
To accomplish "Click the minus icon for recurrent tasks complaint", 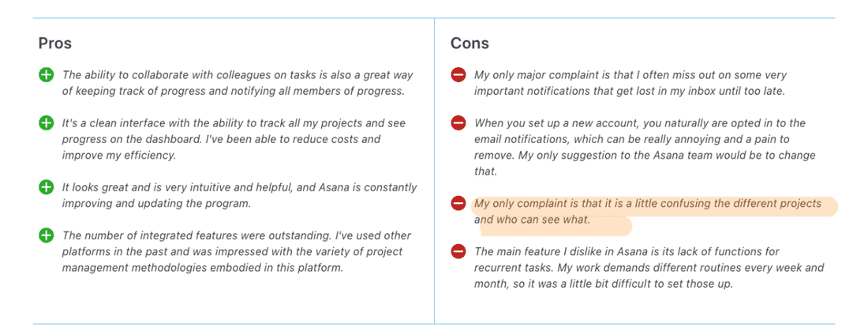I will click(458, 252).
